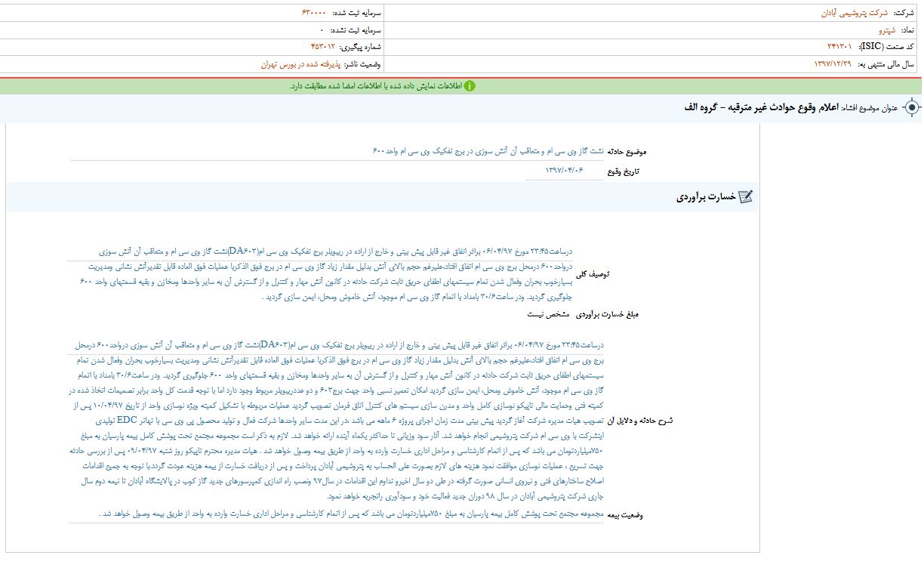Click the green banner message about signed information

[375, 86]
